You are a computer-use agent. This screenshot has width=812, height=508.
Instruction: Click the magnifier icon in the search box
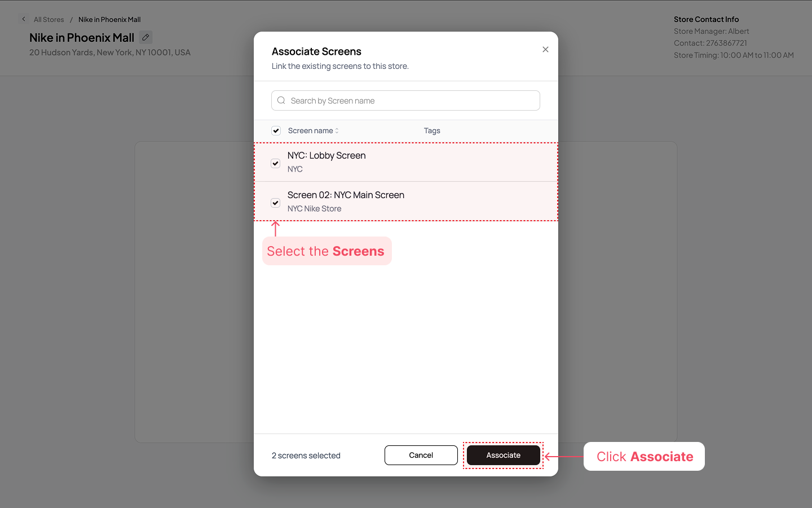[x=281, y=100]
